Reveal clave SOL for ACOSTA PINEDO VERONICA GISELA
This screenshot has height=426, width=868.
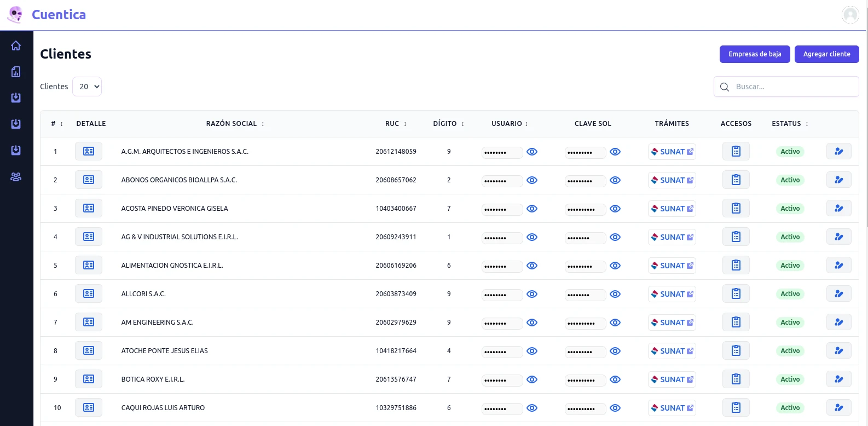click(615, 209)
